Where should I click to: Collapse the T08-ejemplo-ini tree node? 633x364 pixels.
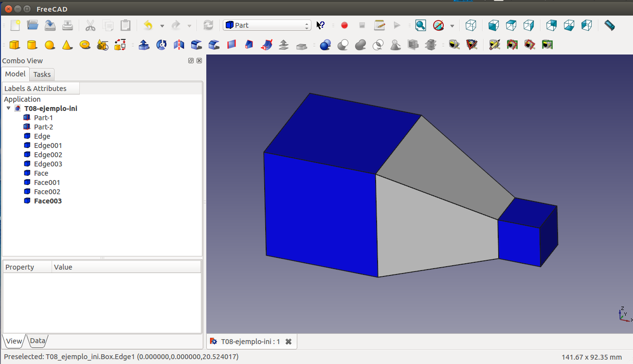pos(8,109)
